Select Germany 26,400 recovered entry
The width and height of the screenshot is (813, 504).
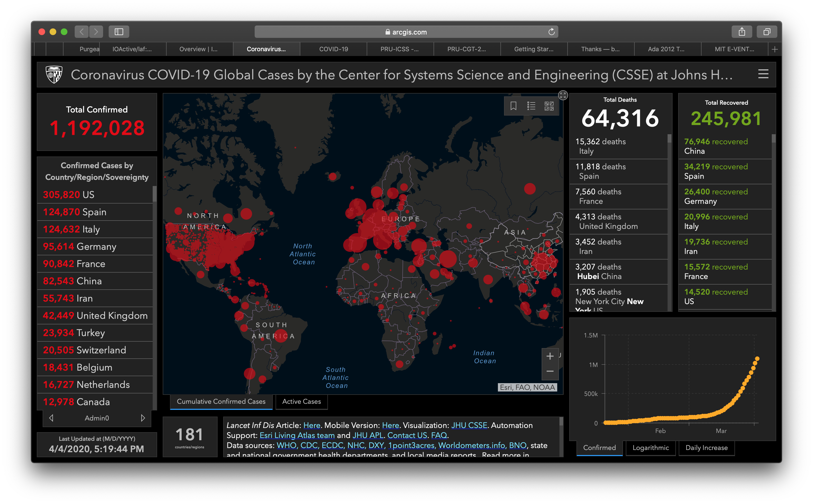pyautogui.click(x=725, y=197)
